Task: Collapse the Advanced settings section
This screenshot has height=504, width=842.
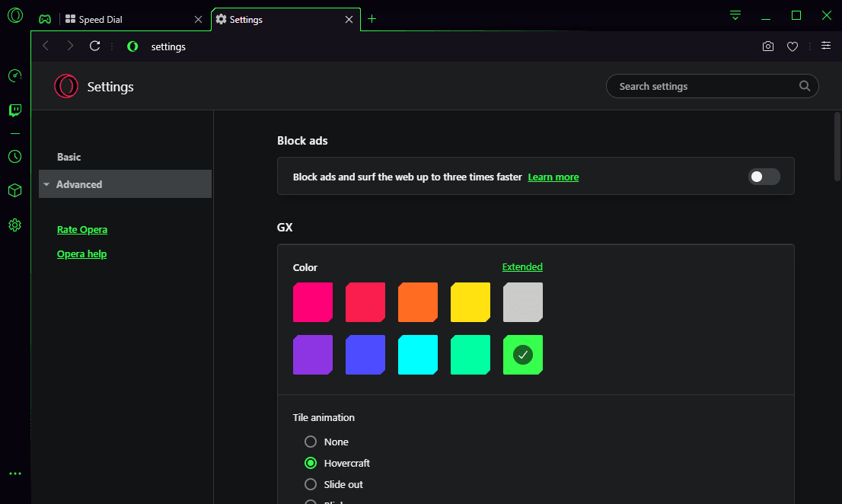Action: coord(125,184)
